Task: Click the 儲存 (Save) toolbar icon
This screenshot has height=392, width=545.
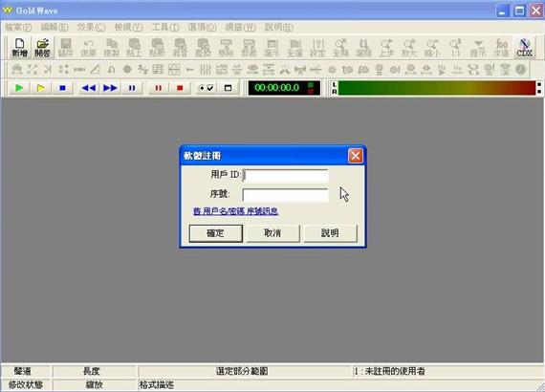Action: (x=66, y=47)
